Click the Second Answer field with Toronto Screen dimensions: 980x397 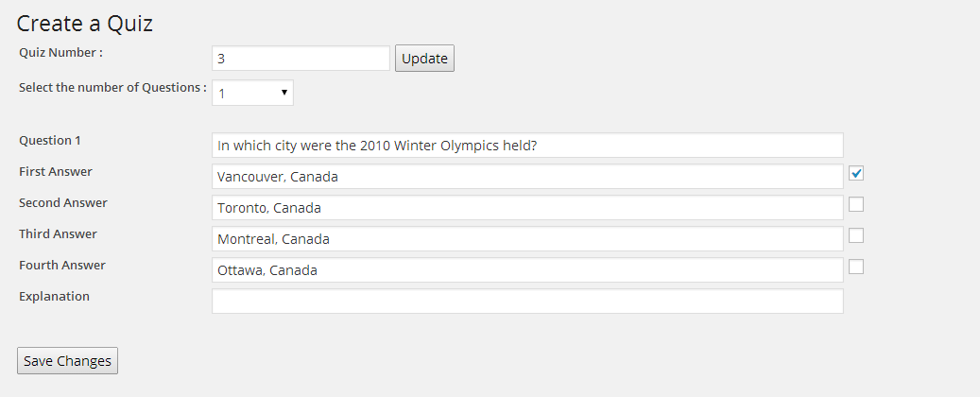[526, 208]
